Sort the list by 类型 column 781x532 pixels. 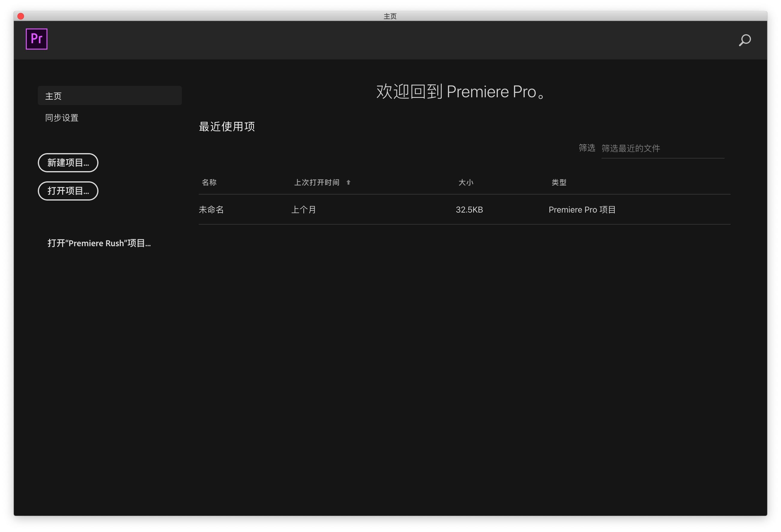click(559, 183)
